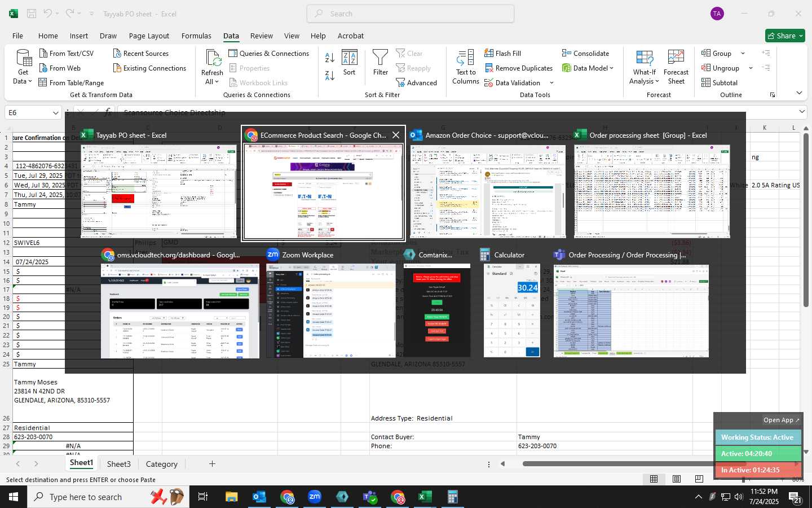Switch to Normal view in status bar
Image resolution: width=812 pixels, height=508 pixels.
click(x=654, y=479)
